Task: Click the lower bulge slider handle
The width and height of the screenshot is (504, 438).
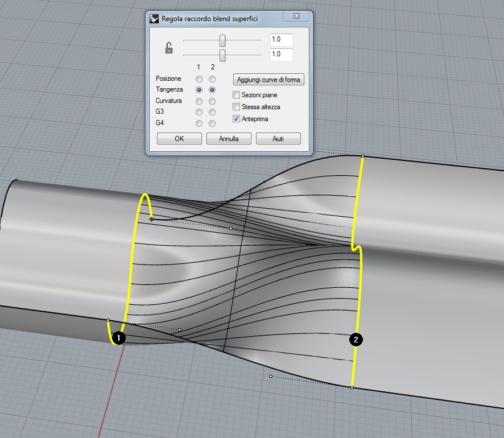Action: point(222,55)
